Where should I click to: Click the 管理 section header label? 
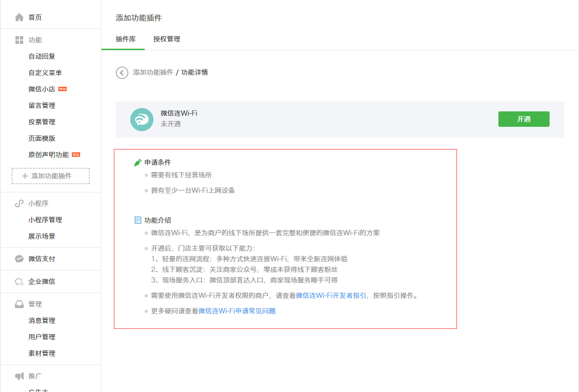tap(35, 304)
